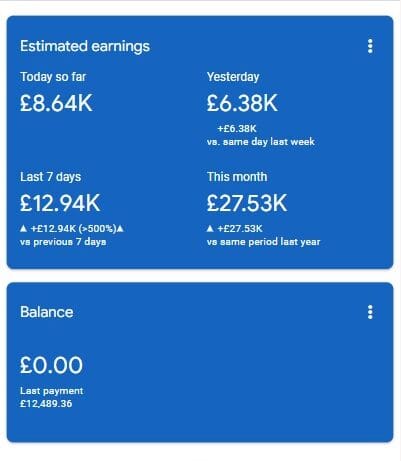Click the Estimated earnings card title
This screenshot has height=461, width=401.
point(85,46)
